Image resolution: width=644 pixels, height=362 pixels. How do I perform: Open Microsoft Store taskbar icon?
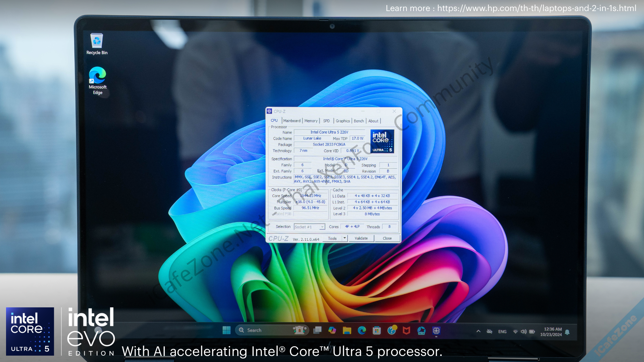[x=377, y=331]
